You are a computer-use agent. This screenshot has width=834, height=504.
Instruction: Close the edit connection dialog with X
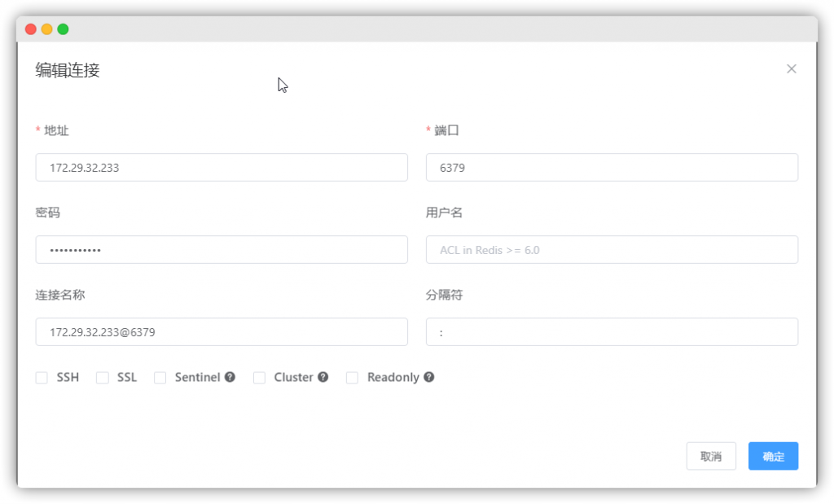791,69
